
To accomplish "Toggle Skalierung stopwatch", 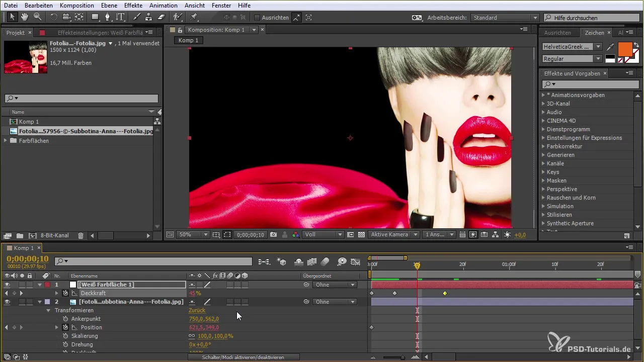I will [65, 336].
